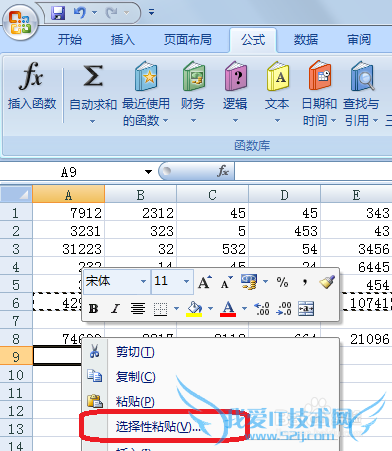Image resolution: width=392 pixels, height=451 pixels.
Task: Open the 查找与引用 functions icon
Action: pyautogui.click(x=362, y=76)
